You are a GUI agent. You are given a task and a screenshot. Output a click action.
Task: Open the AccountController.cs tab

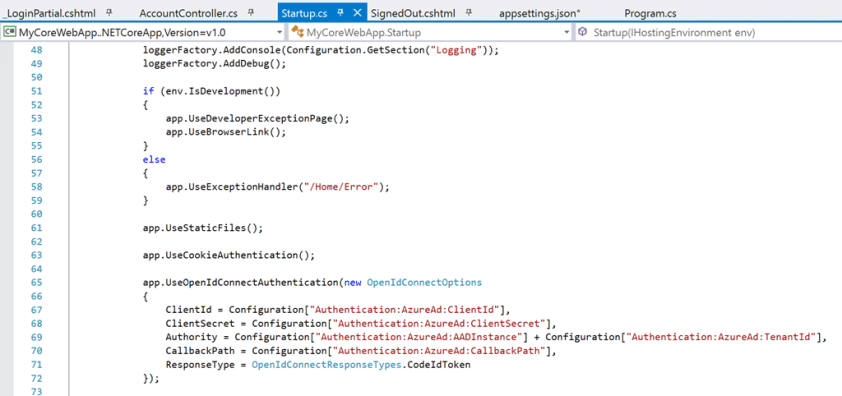tap(188, 13)
